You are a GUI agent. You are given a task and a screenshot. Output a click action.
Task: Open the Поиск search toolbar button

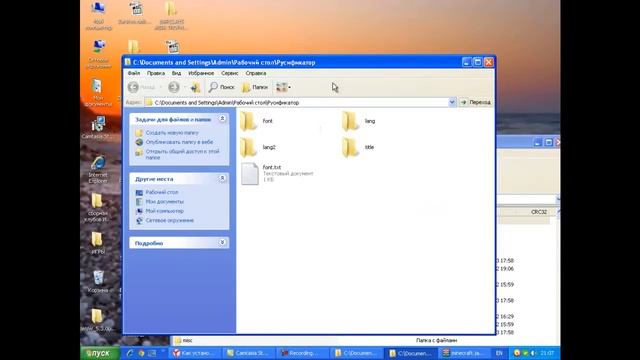222,87
